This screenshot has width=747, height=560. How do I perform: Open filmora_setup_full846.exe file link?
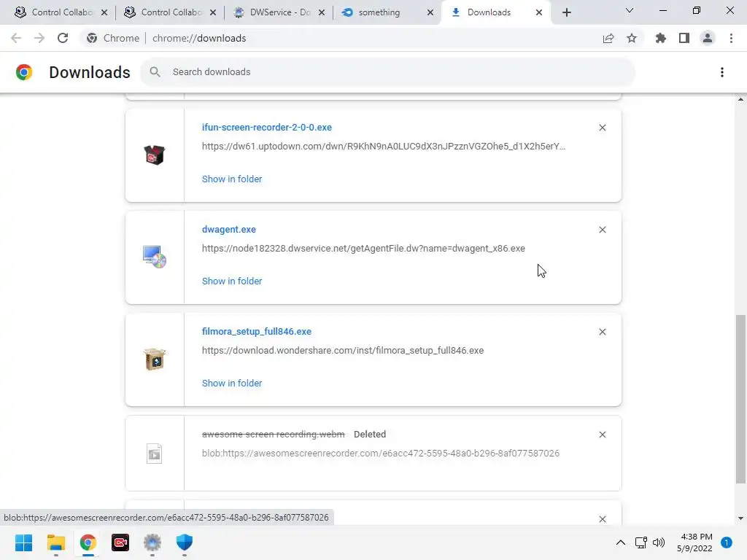coord(256,332)
